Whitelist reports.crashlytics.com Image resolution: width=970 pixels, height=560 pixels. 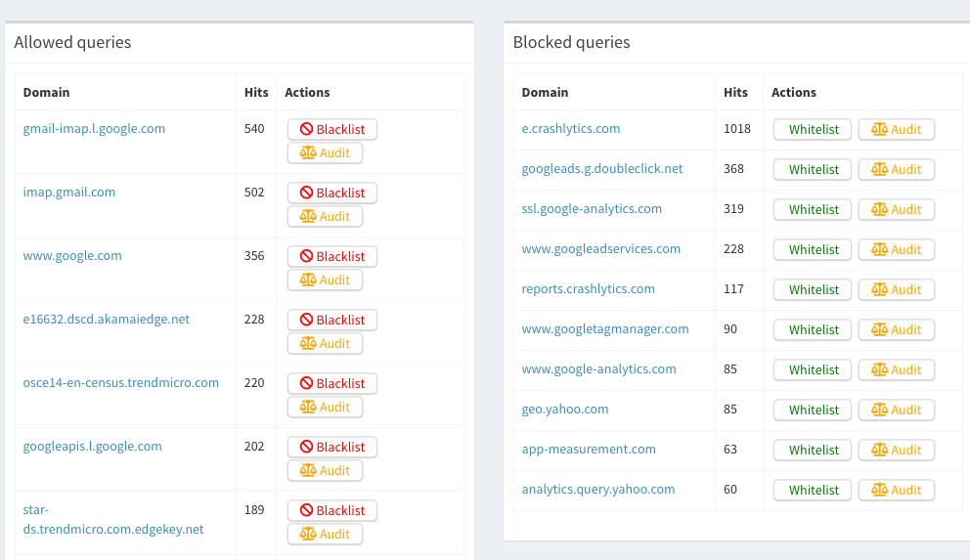(x=813, y=289)
